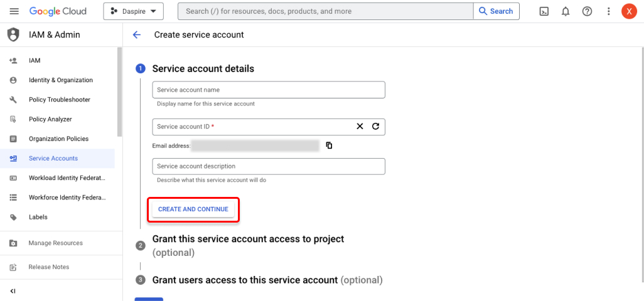Screen dimensions: 644x301
Task: Click the IAM & Admin section title
Action: [x=55, y=35]
